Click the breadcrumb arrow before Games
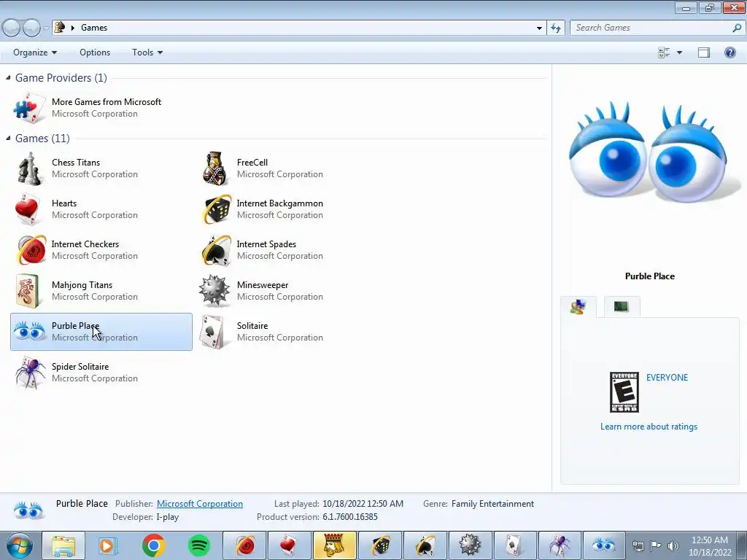This screenshot has width=747, height=560. click(x=73, y=28)
